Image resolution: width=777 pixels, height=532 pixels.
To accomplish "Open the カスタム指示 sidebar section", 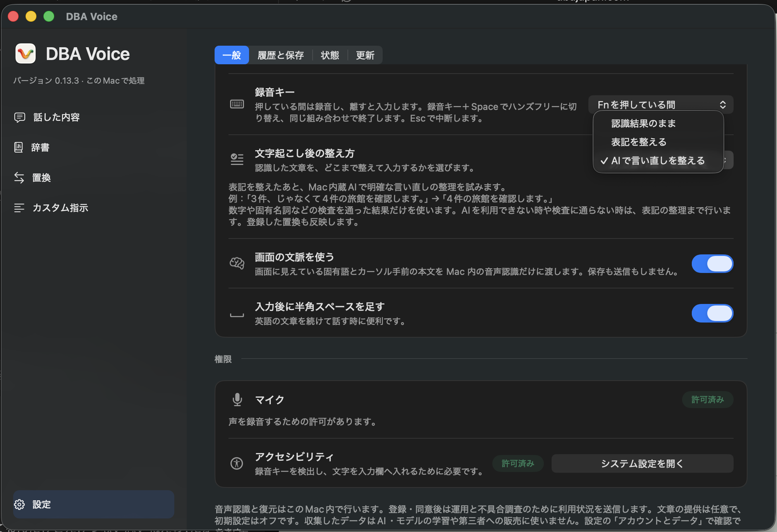I will pos(93,208).
